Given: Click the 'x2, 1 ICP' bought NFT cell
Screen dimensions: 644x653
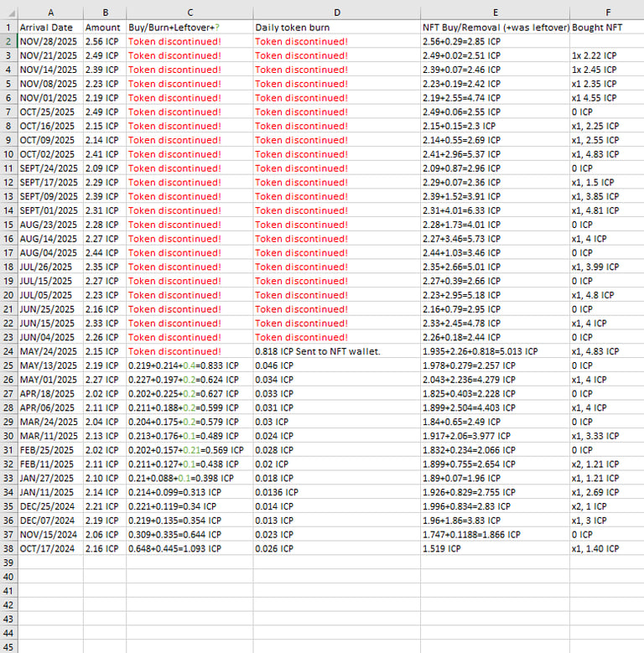Looking at the screenshot, I should pos(607,506).
